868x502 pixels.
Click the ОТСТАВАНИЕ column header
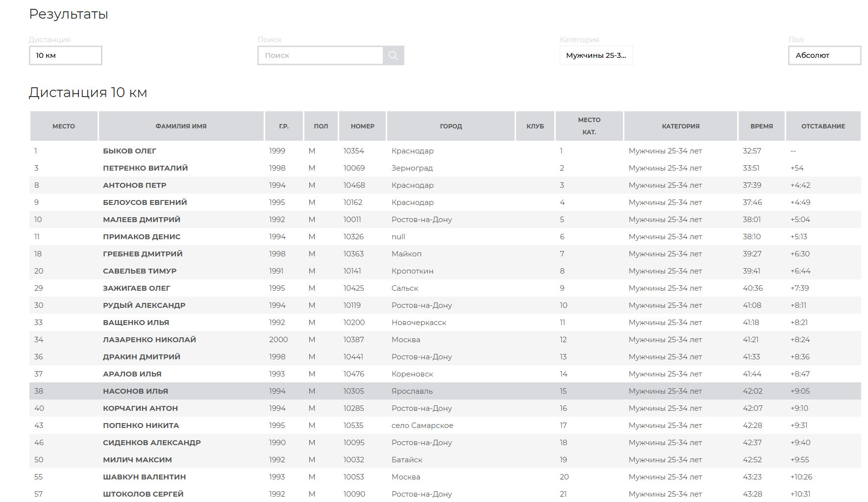point(823,126)
